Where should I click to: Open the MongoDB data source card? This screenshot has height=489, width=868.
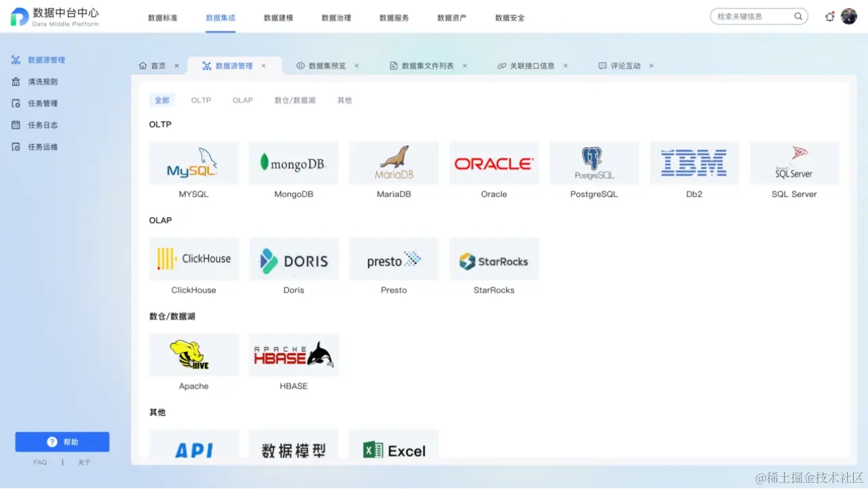pyautogui.click(x=293, y=163)
